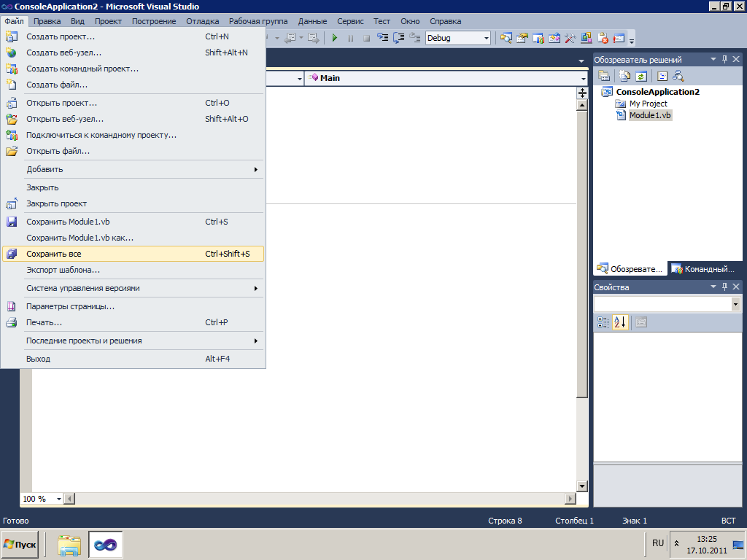Open the Team Explorer toolbar icon
Image resolution: width=747 pixels, height=560 pixels.
[538, 38]
